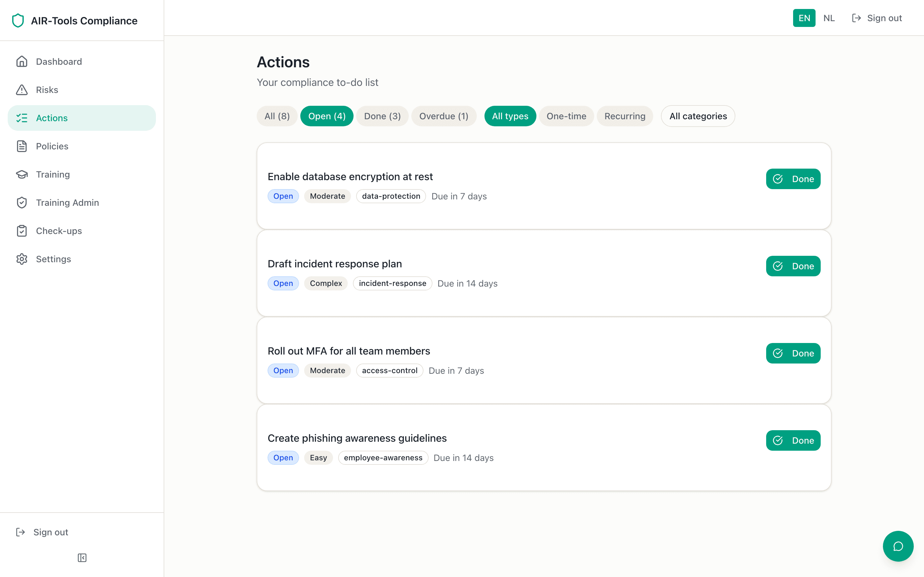924x577 pixels.
Task: Mark Create phishing awareness guidelines as Done
Action: pyautogui.click(x=793, y=440)
